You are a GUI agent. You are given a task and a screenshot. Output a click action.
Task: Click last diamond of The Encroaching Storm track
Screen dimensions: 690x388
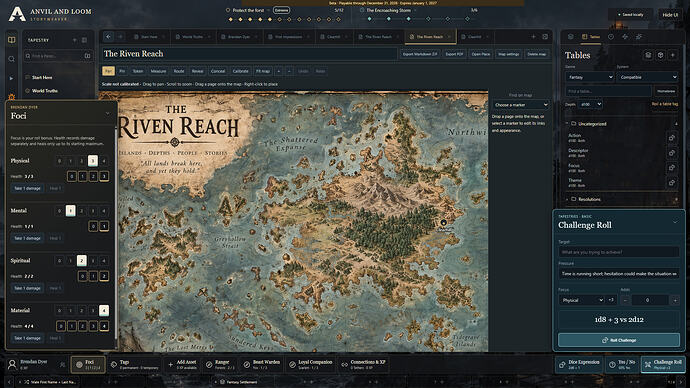click(467, 19)
